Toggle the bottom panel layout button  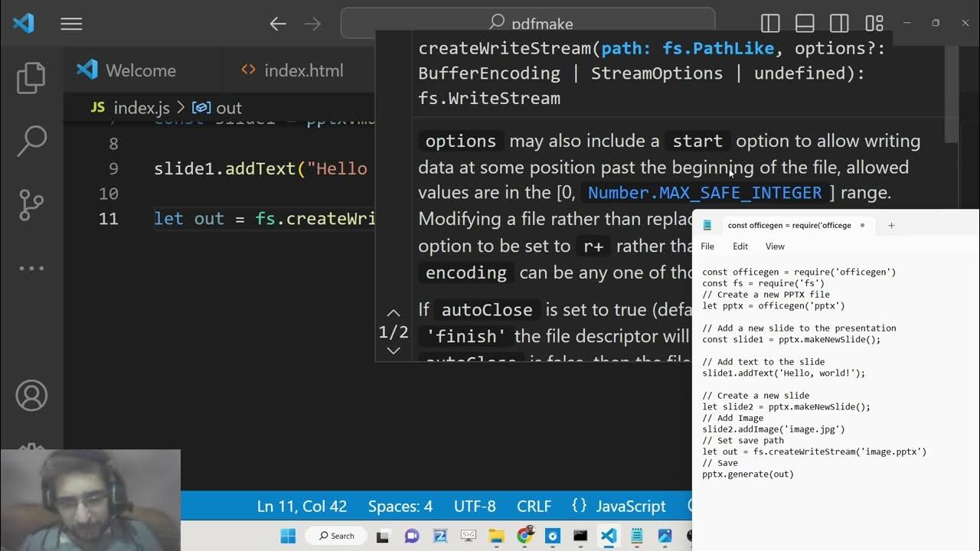805,24
